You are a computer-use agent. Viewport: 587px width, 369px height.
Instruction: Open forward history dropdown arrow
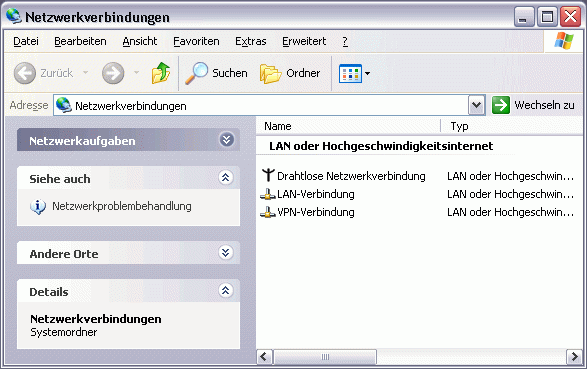[137, 72]
